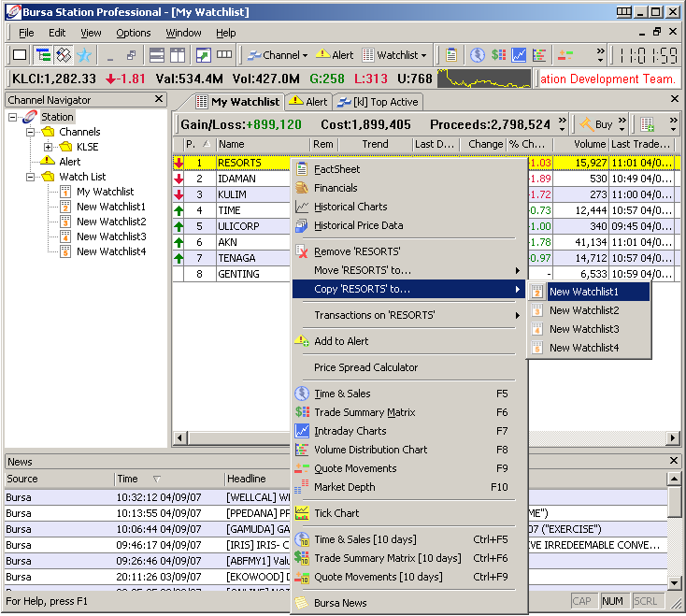
Task: Click the Buy hammer button
Action: pyautogui.click(x=596, y=124)
